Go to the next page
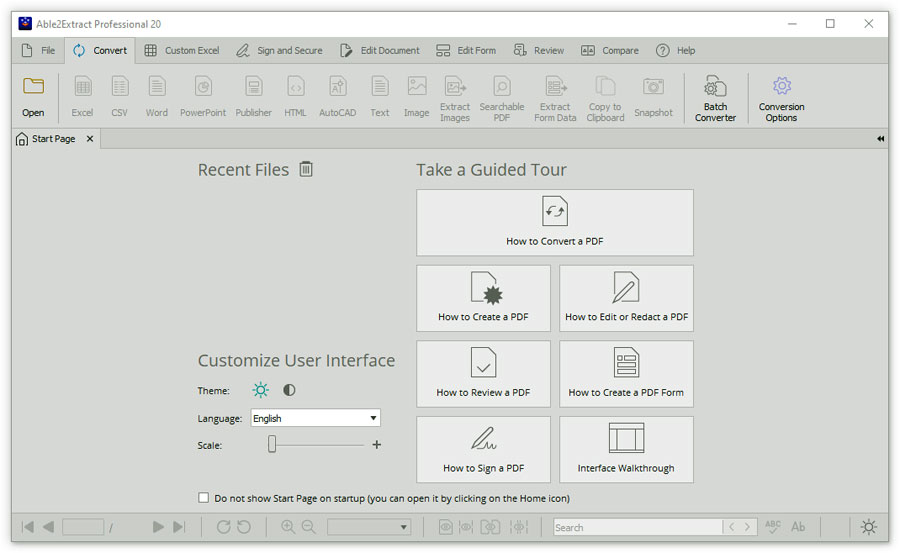 pyautogui.click(x=158, y=527)
